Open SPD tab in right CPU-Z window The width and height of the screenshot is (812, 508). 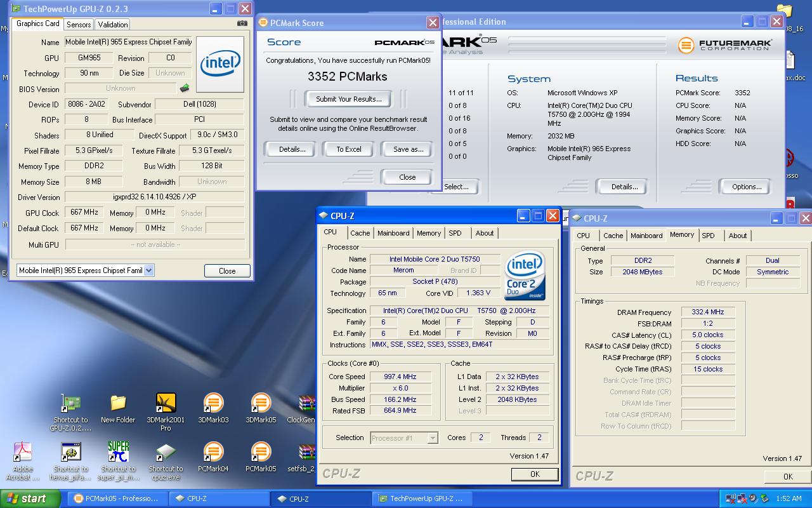pyautogui.click(x=709, y=236)
